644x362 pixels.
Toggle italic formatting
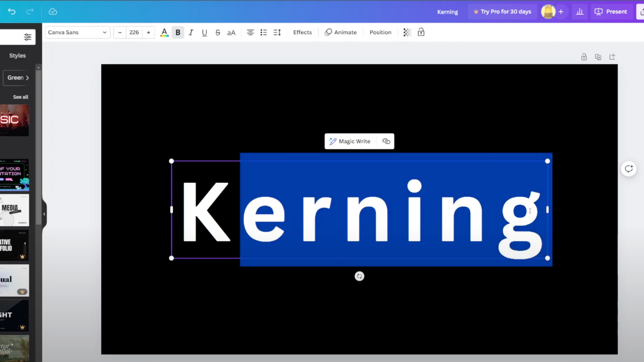pyautogui.click(x=191, y=32)
